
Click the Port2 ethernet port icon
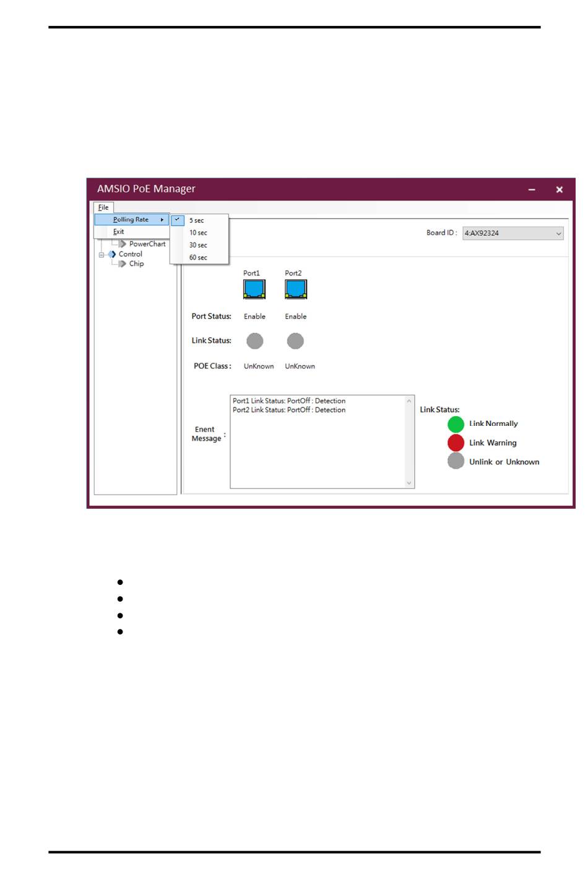pyautogui.click(x=296, y=289)
